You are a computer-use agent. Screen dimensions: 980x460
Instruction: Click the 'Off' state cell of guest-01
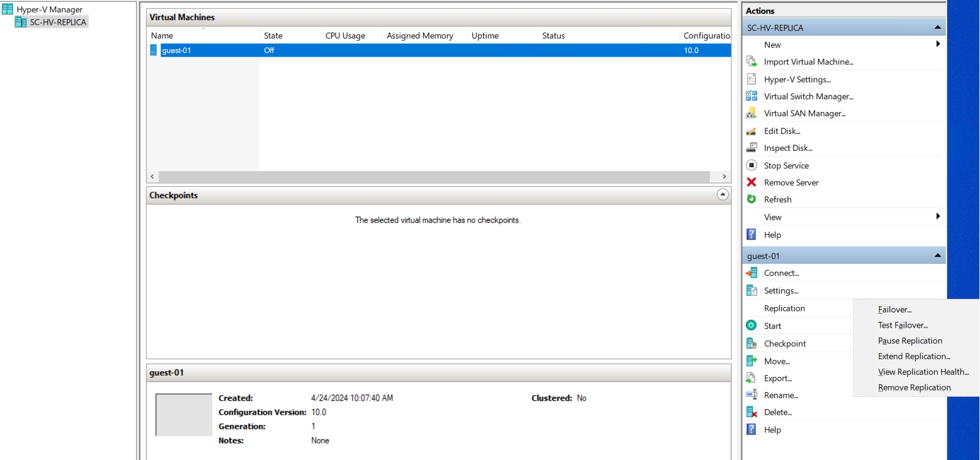click(269, 50)
